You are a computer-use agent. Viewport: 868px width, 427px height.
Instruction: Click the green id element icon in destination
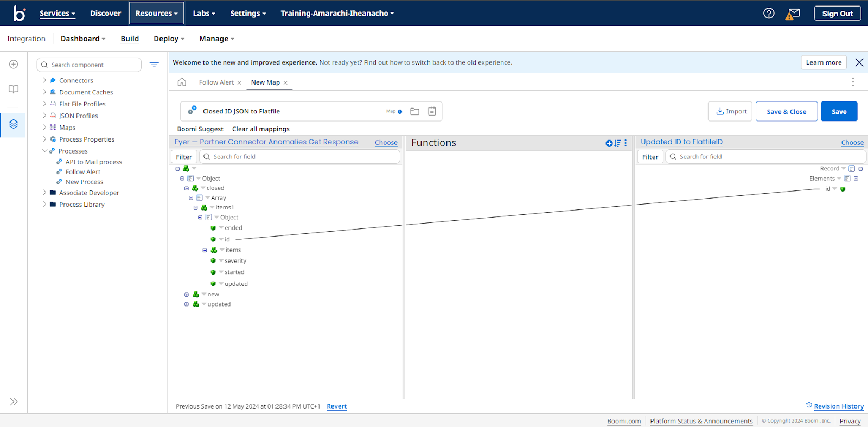point(843,189)
